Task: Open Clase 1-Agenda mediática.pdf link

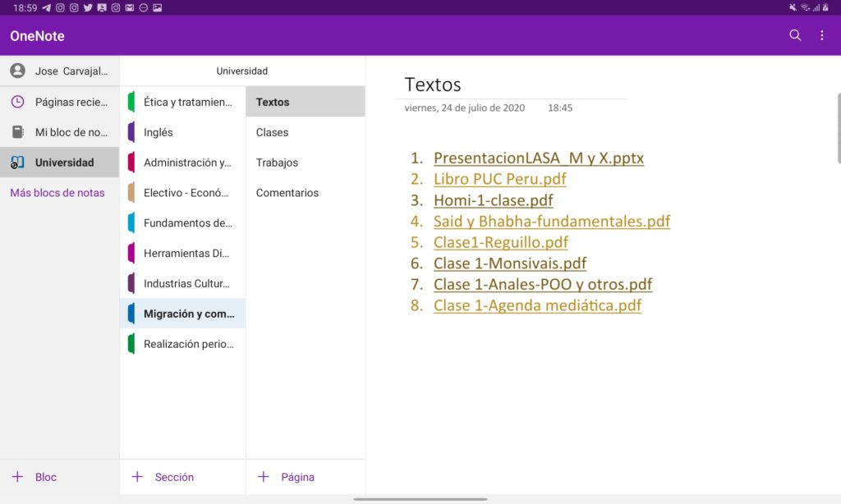Action: point(537,305)
